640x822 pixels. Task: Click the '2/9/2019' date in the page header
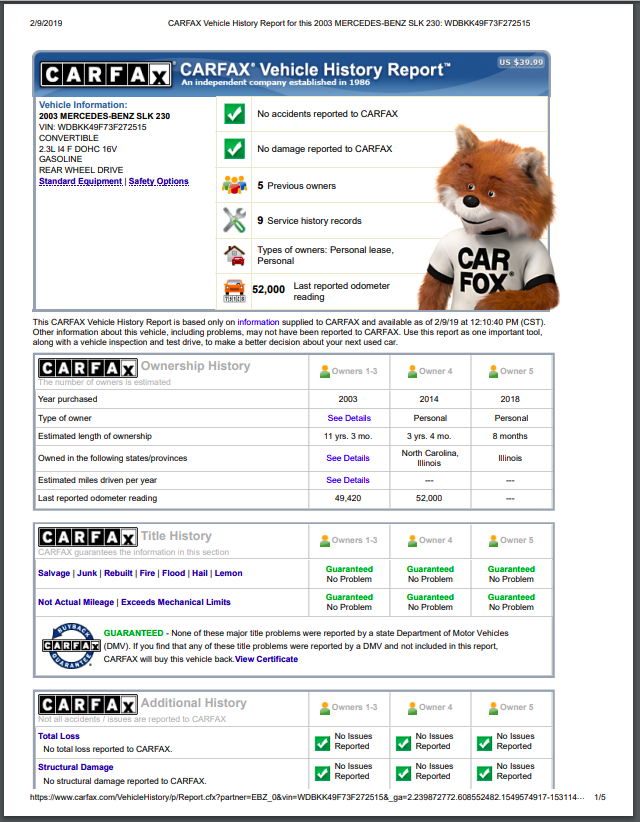click(x=46, y=23)
